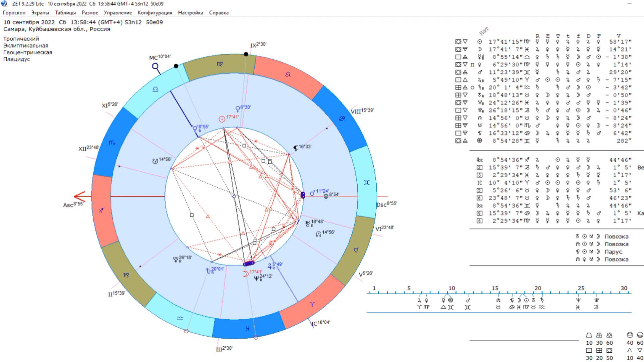Click the Плацидус house system label

(16, 59)
